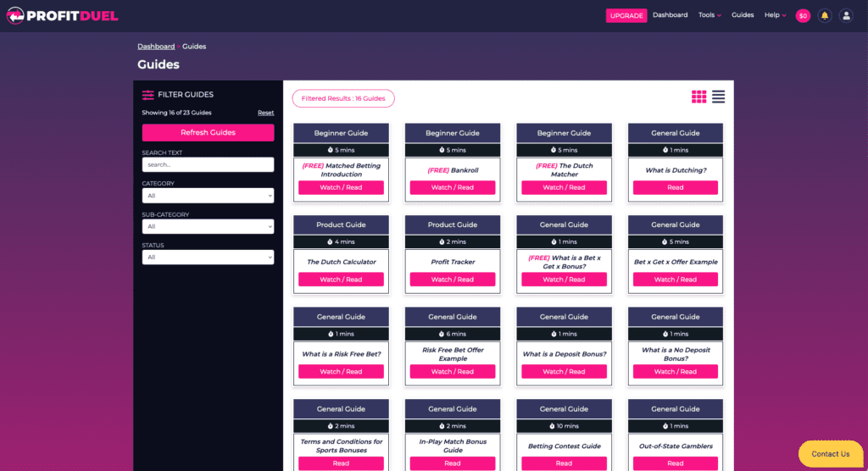
Task: Watch / Read What is a Deposit Bonus?
Action: (564, 371)
